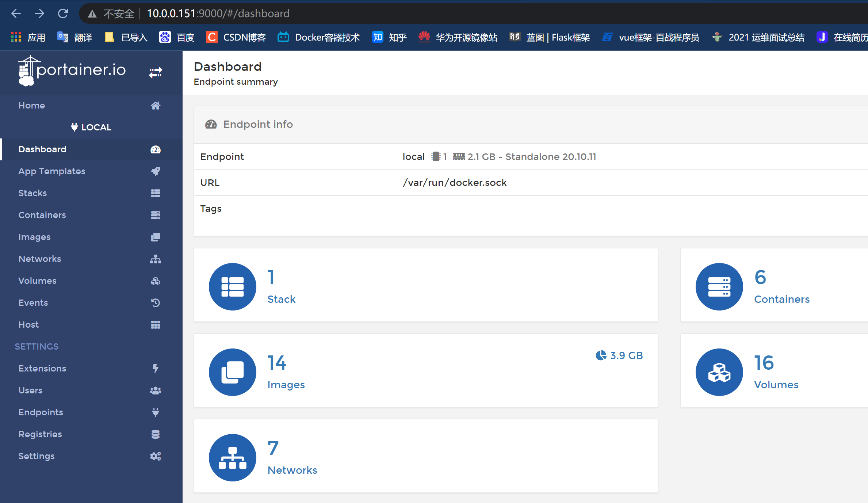Screen dimensions: 868x503
Task: Open the Containers menu item
Action: (42, 215)
